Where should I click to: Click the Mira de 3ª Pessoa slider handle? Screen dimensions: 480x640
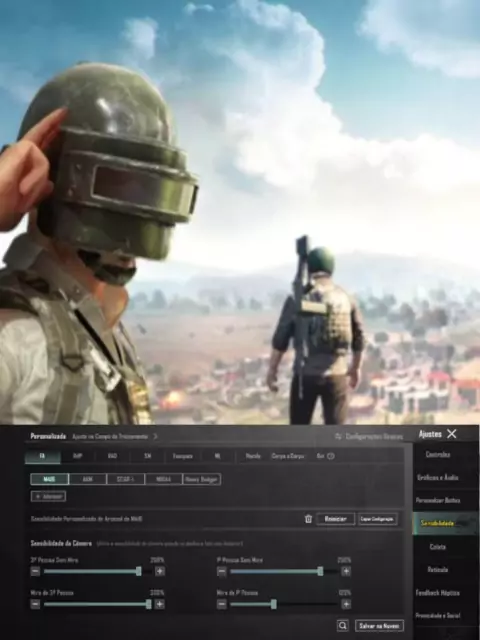(149, 604)
